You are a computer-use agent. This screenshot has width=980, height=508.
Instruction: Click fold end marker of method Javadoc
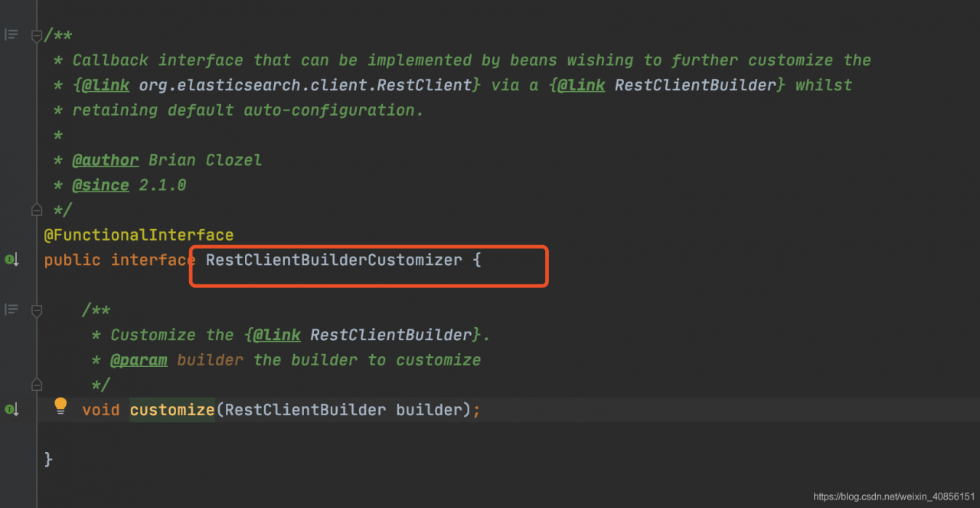(x=36, y=384)
